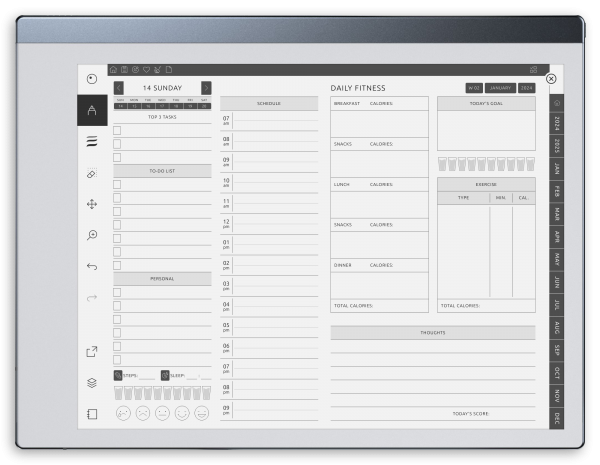This screenshot has width=600, height=465.
Task: Open the notebook pages icon
Action: pos(92,414)
